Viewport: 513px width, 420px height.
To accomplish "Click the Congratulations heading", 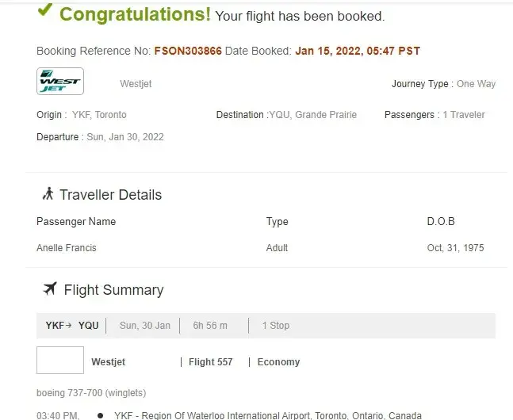I will click(x=136, y=14).
